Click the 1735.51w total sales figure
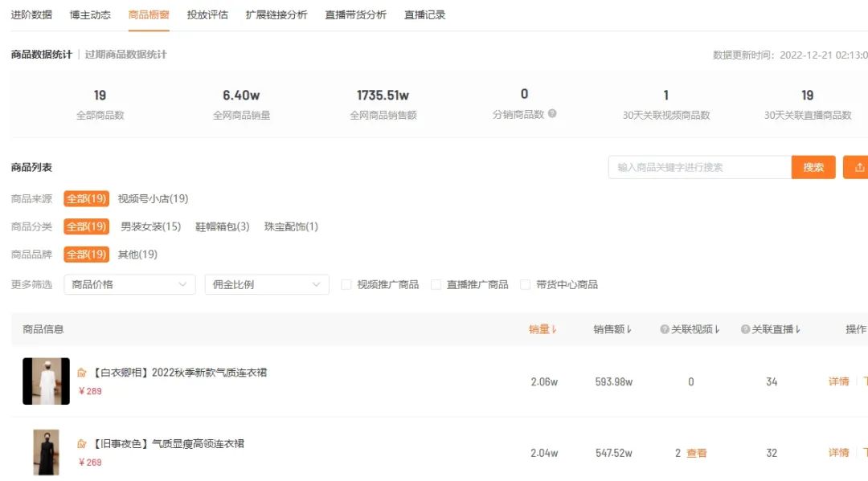Screen dimensions: 868x481 click(383, 95)
